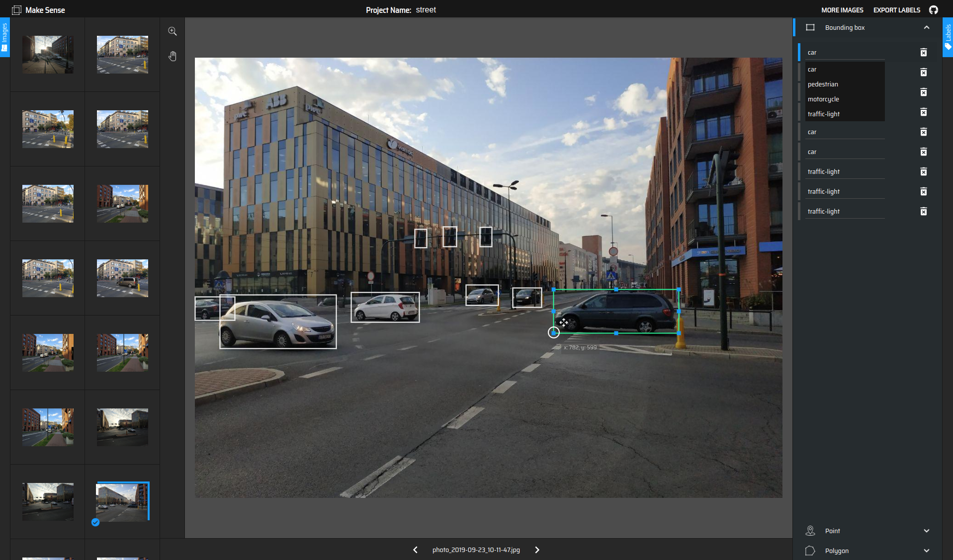Viewport: 953px width, 560px height.
Task: Choose 'motorcycle' from the label dropdown
Action: [845, 99]
